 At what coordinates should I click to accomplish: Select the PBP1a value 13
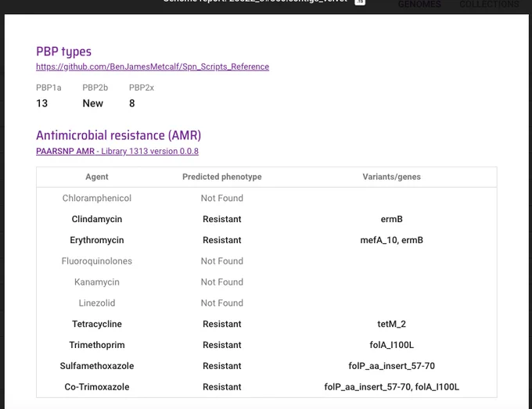(41, 103)
